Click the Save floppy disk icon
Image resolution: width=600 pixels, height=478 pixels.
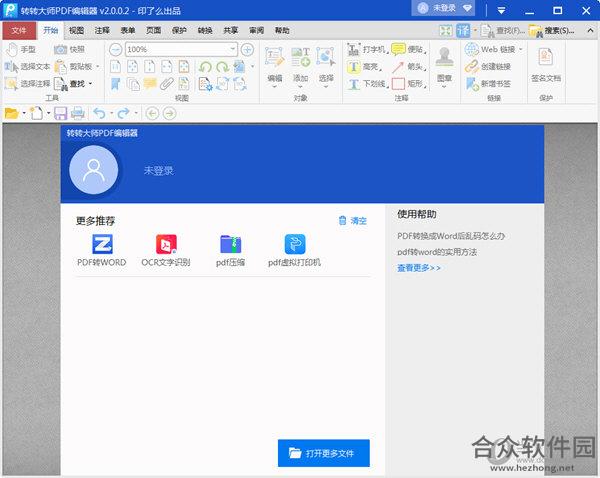60,113
